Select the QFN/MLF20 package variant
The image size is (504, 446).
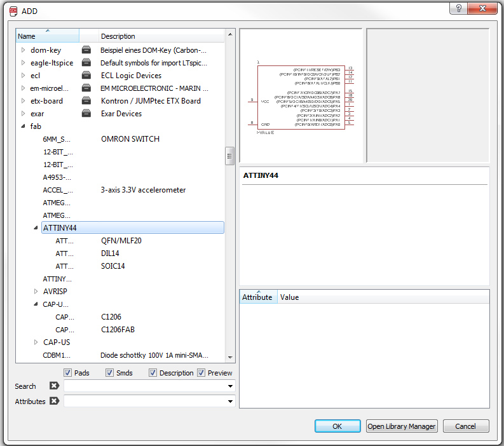(x=121, y=240)
